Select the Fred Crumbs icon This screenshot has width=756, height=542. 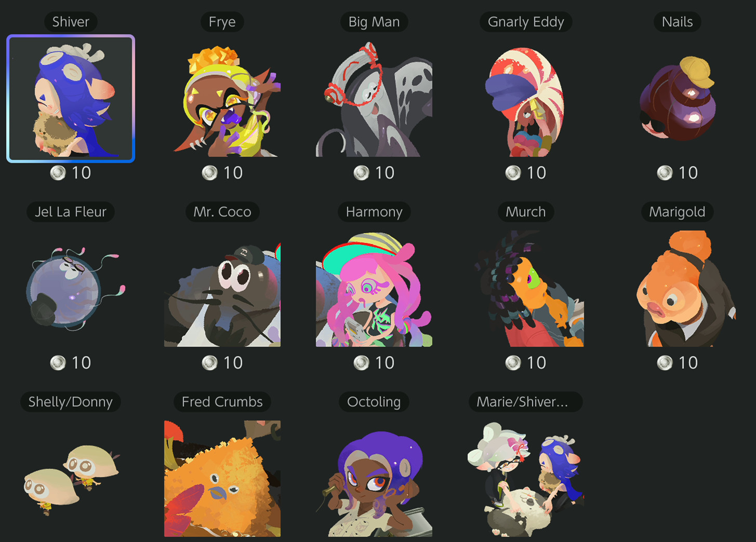coord(222,479)
